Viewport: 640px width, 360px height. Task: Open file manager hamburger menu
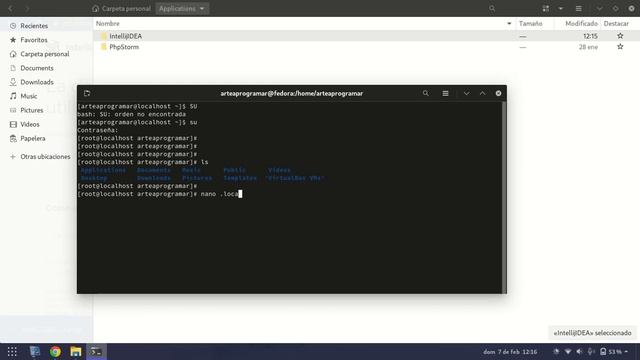(x=578, y=8)
